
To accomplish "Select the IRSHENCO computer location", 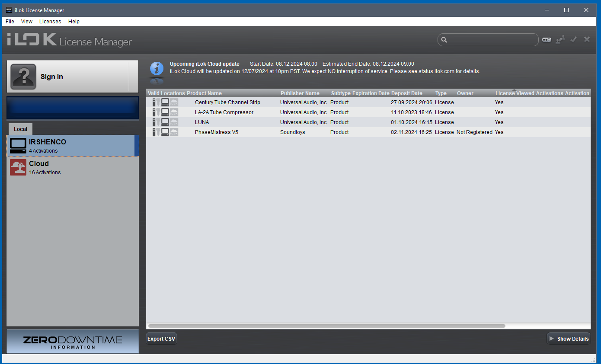I will [73, 146].
